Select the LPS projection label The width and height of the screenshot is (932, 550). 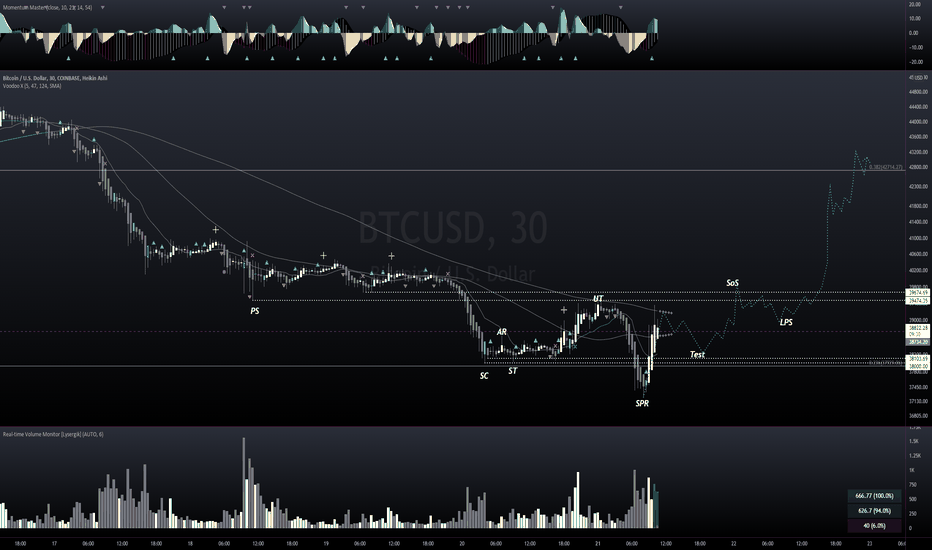(786, 322)
